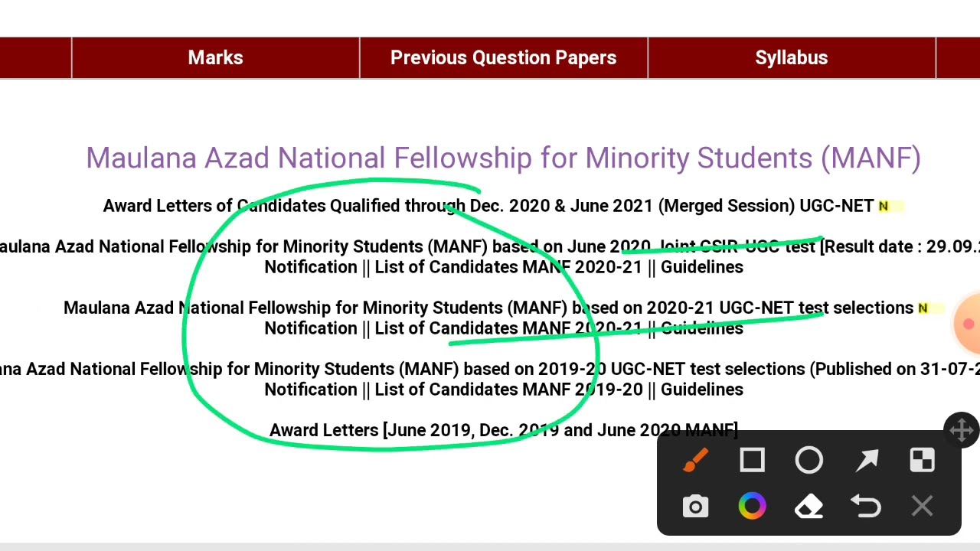980x551 pixels.
Task: Open the Syllabus tab
Action: coord(792,58)
